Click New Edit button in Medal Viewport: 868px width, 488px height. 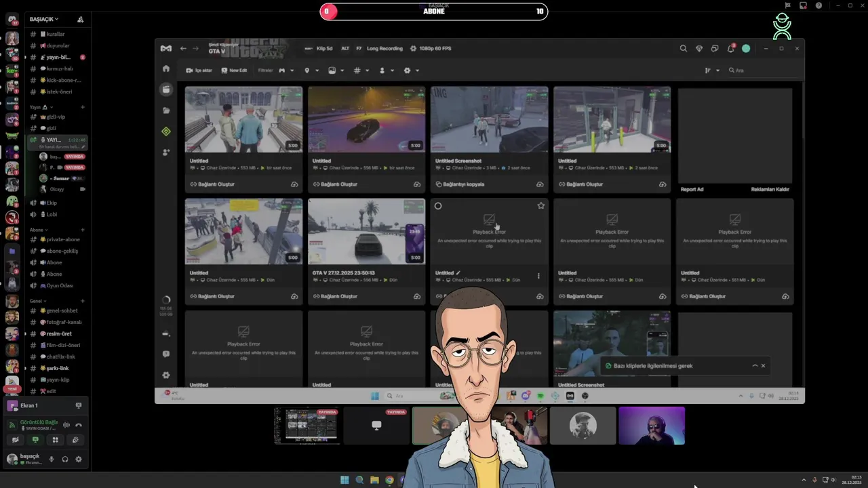[234, 70]
